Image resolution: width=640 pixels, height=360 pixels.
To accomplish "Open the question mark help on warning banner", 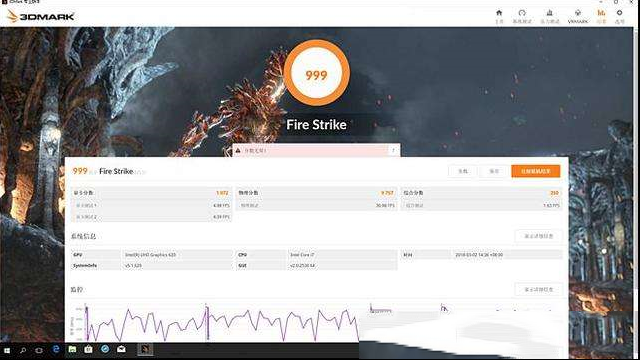I will tap(393, 151).
